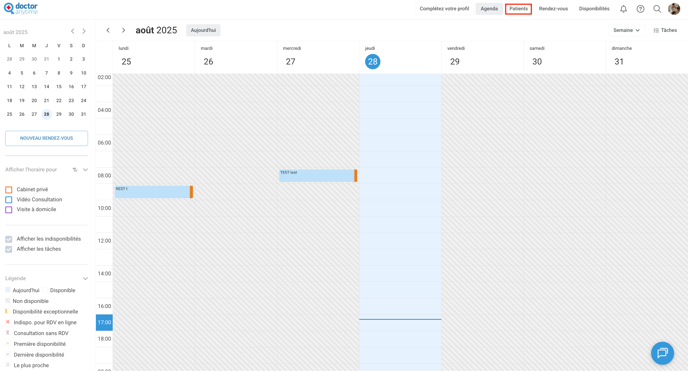Uncheck Afficher les indisponibilités
The image size is (688, 371).
(9, 239)
